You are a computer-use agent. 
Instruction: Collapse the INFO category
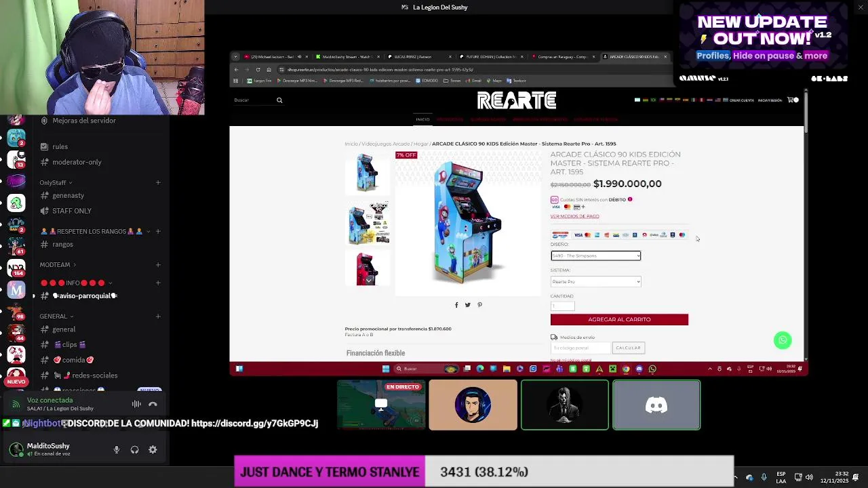[76, 283]
